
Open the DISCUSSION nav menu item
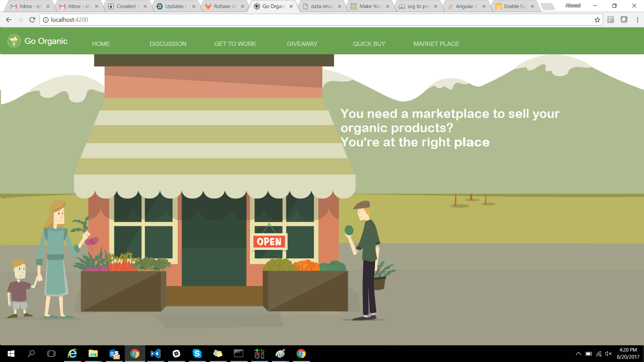tap(168, 44)
